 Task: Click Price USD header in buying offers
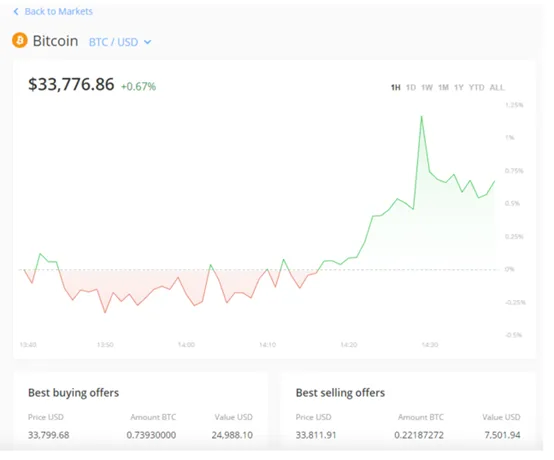[x=46, y=417]
